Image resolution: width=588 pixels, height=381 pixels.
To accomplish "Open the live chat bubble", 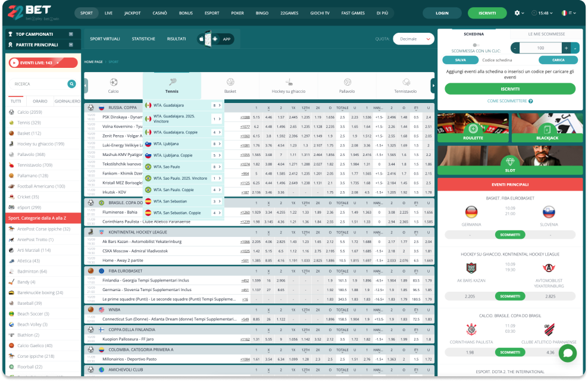I will click(567, 352).
